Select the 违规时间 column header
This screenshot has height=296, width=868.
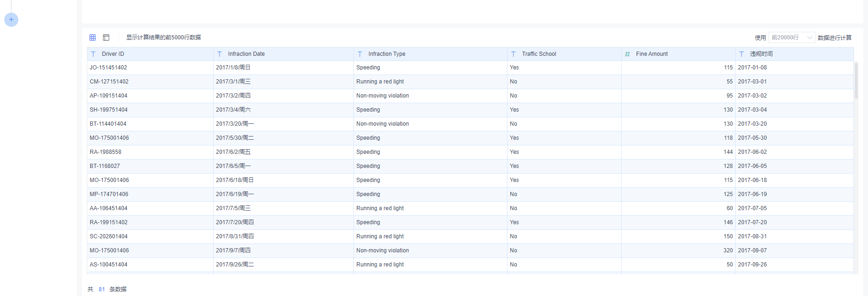click(x=794, y=54)
